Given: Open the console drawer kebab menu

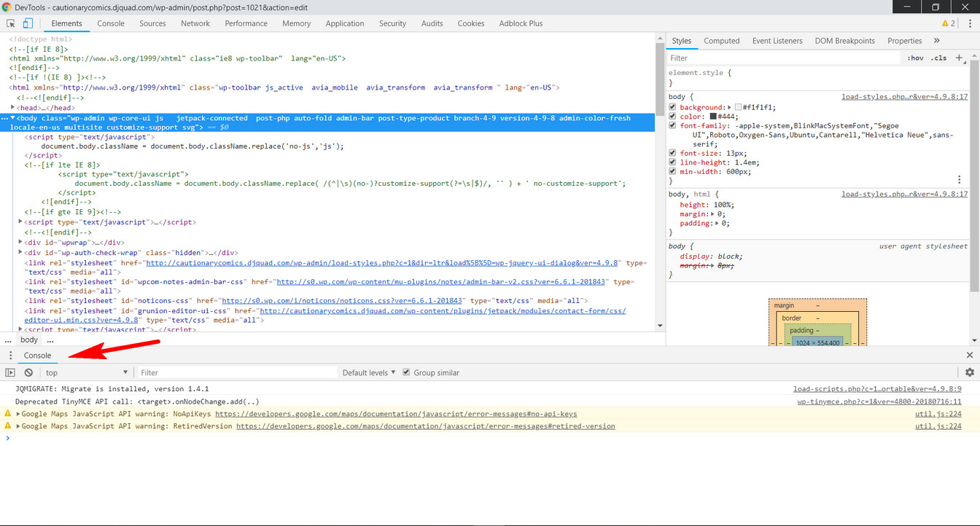Looking at the screenshot, I should coord(10,356).
